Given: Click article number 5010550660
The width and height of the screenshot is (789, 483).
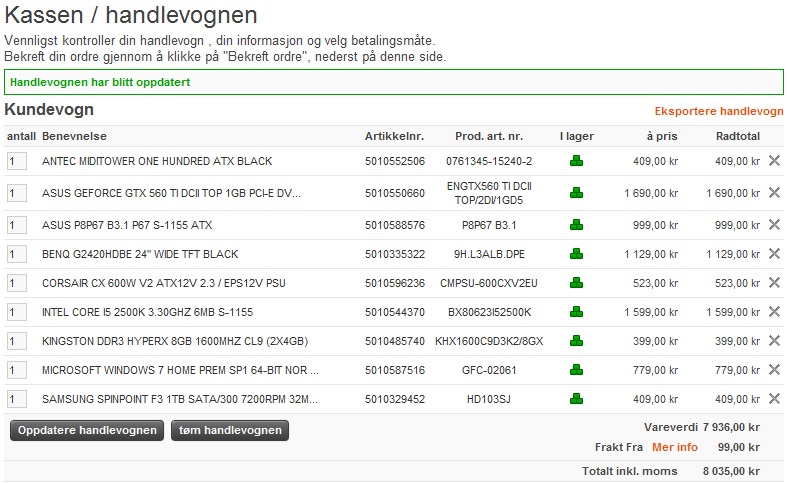Looking at the screenshot, I should click(x=395, y=193).
